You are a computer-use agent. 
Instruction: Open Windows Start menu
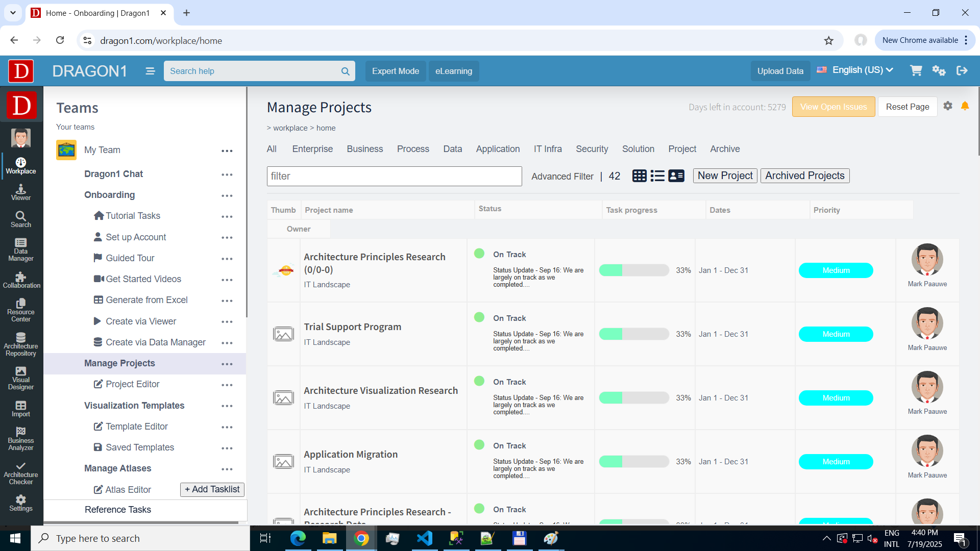pyautogui.click(x=15, y=538)
